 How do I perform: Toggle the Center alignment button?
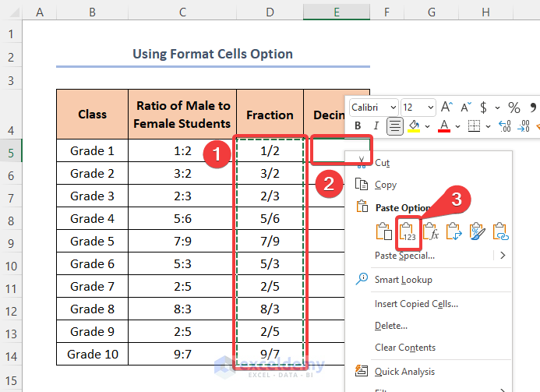click(395, 125)
